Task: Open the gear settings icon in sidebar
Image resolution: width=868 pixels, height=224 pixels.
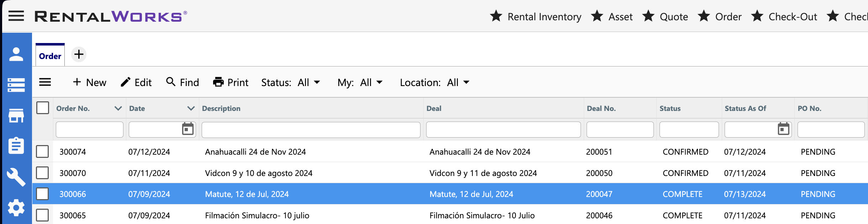Action: (x=16, y=208)
